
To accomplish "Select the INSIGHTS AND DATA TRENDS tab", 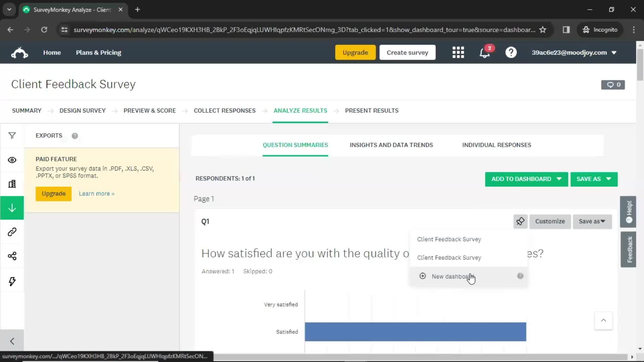I will pyautogui.click(x=391, y=144).
